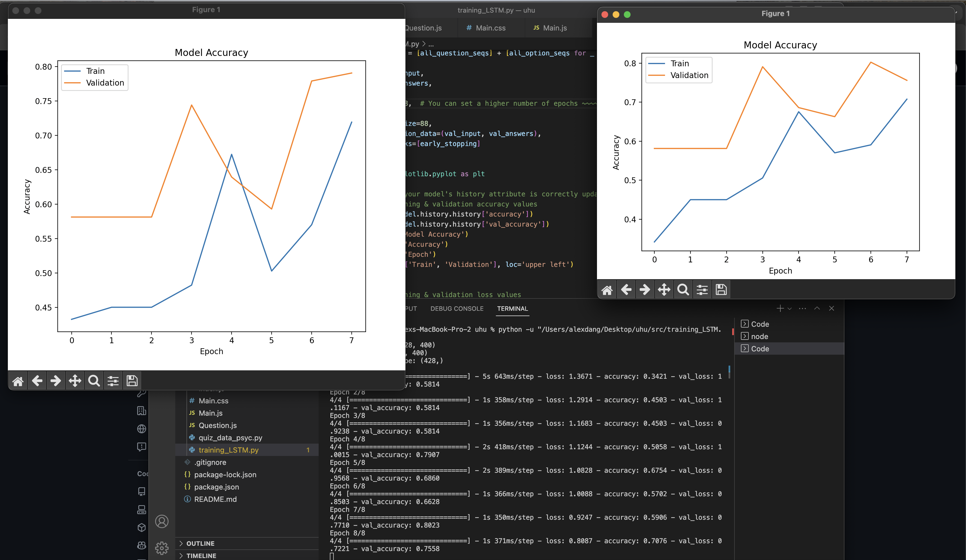Toggle maximize panel size chevron in terminal panel
The width and height of the screenshot is (966, 560).
click(817, 308)
